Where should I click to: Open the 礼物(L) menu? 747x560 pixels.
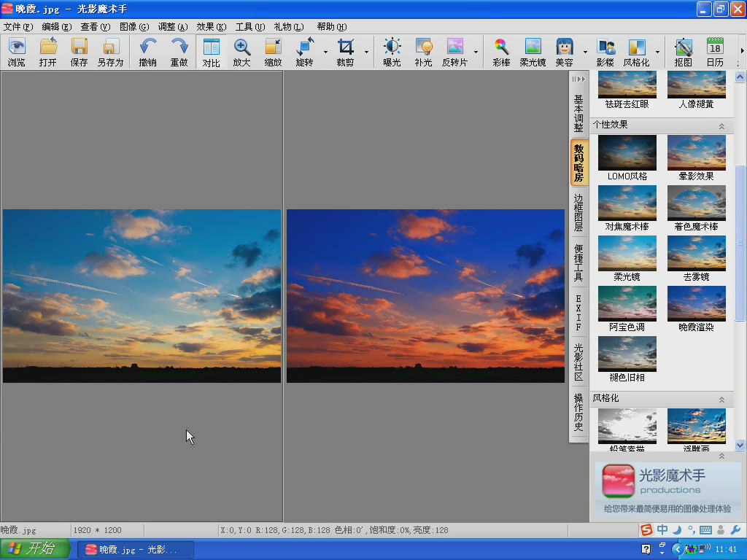coord(289,27)
